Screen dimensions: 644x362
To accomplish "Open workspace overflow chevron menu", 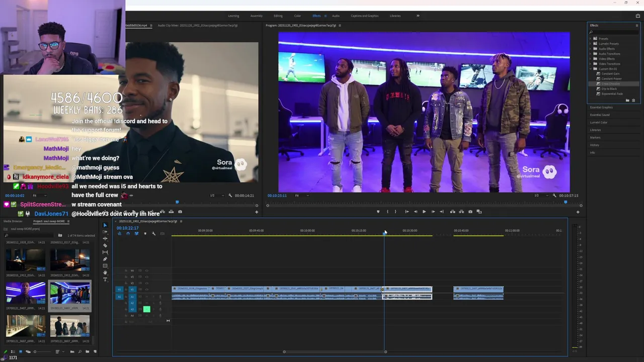I will (418, 16).
